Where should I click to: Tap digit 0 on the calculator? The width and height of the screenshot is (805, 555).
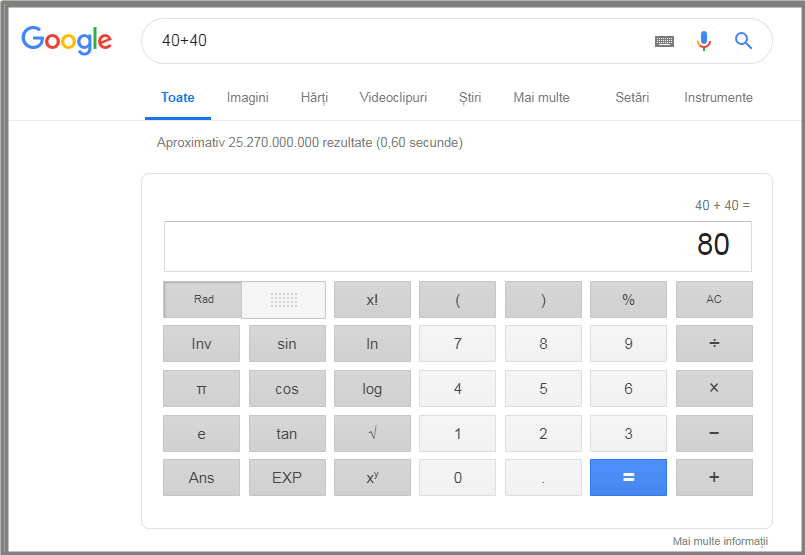[457, 477]
